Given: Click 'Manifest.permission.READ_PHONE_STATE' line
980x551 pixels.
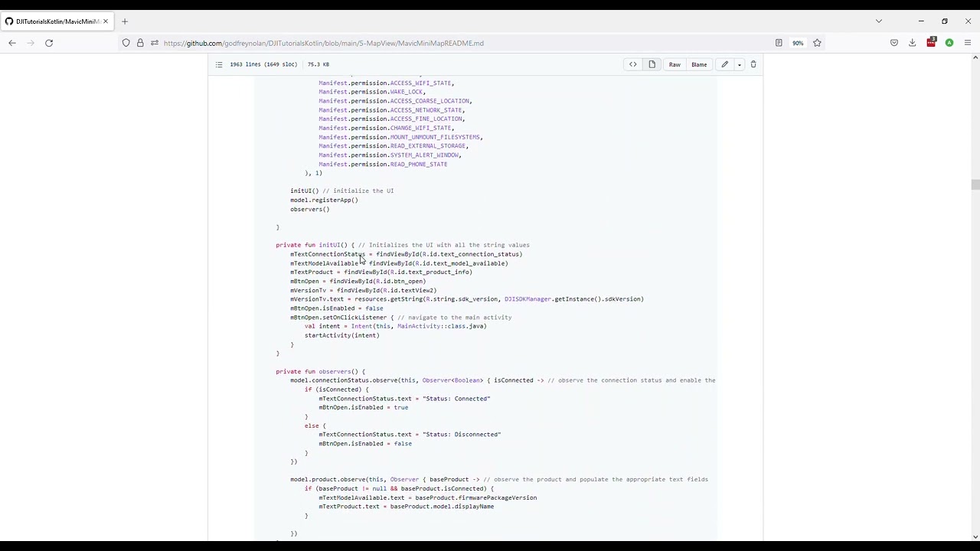Looking at the screenshot, I should tap(383, 164).
